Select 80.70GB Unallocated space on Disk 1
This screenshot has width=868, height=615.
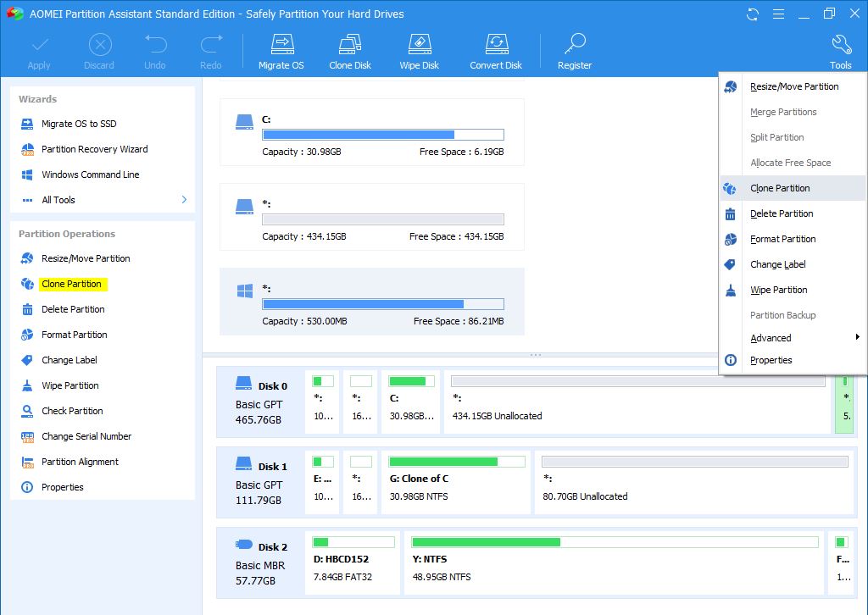point(694,479)
